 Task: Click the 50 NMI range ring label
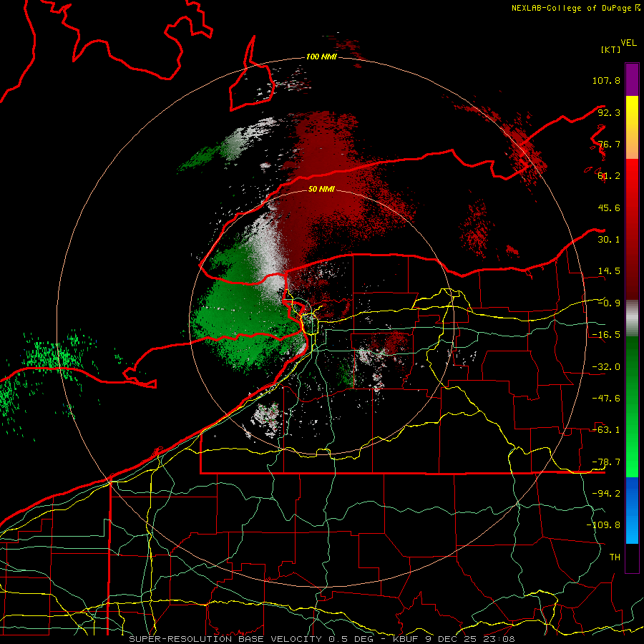pos(321,189)
